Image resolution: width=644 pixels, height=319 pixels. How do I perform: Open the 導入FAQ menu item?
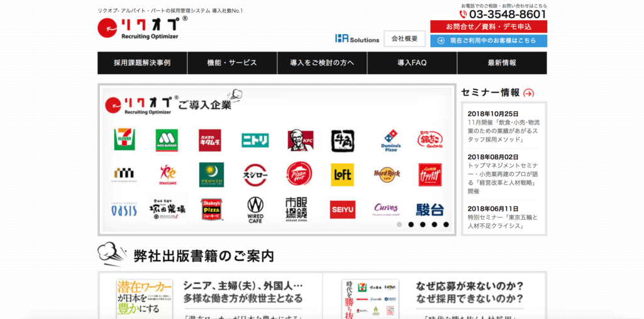click(x=412, y=63)
